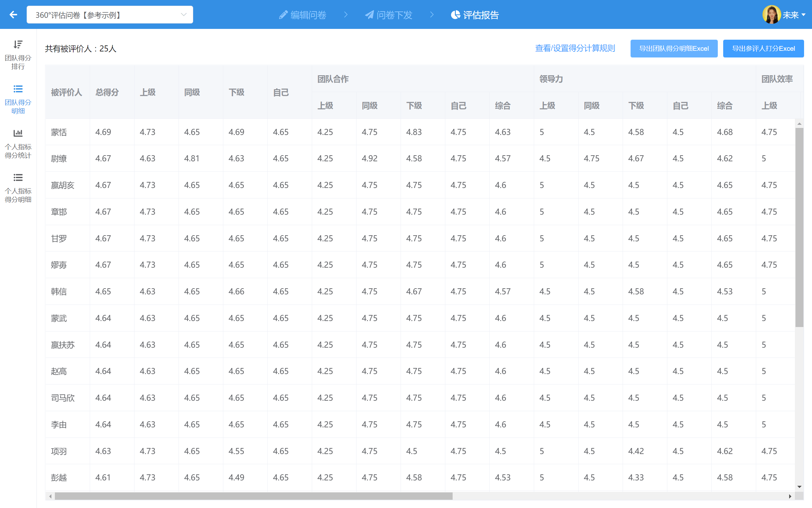Viewport: 812px width, 508px height.
Task: Select the 蒙武 row name cell
Action: (x=67, y=318)
